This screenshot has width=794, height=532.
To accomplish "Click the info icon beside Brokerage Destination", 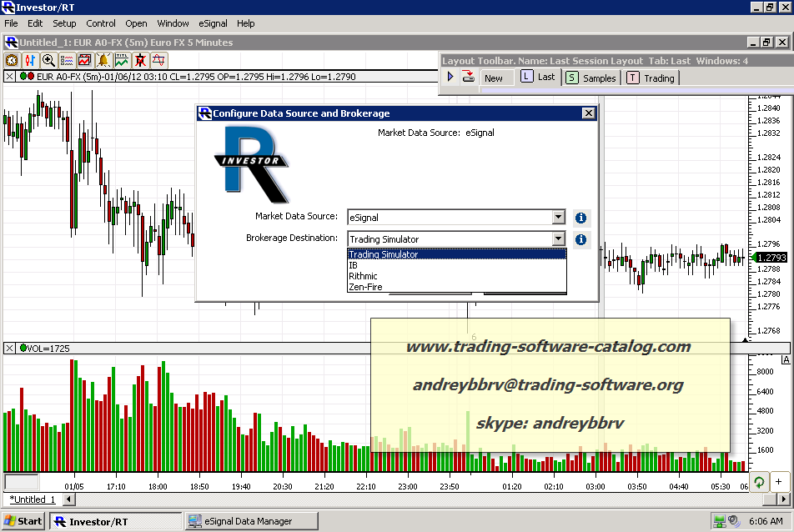I will (581, 239).
